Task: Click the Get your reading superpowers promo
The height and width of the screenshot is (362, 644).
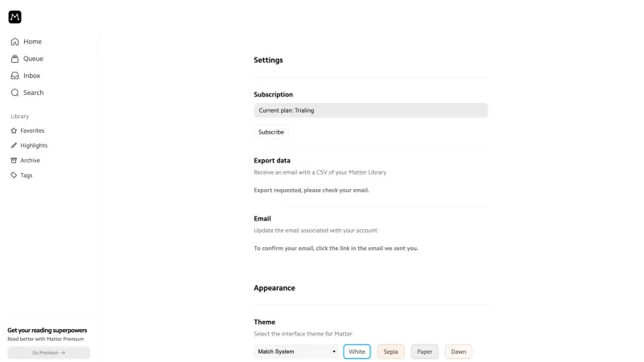Action: point(47,331)
